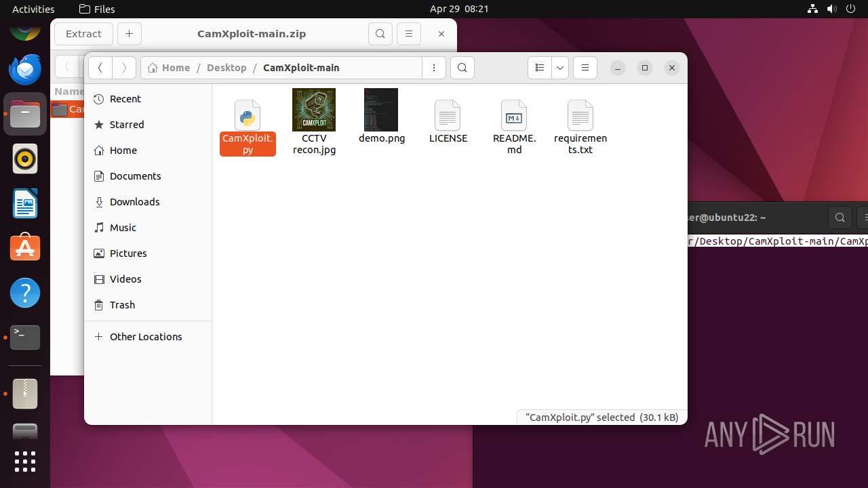Open Trash in the sidebar
868x488 pixels.
[x=148, y=305]
